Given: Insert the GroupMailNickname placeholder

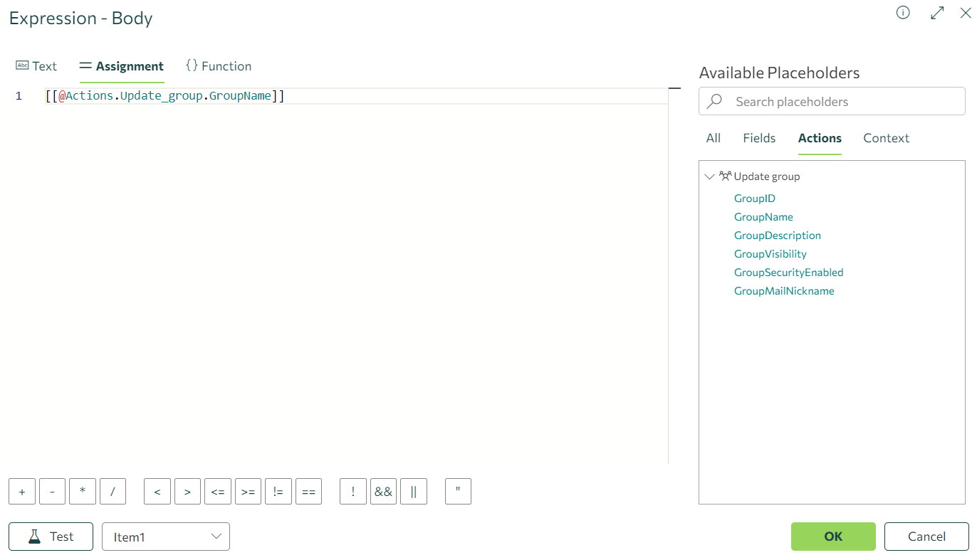Looking at the screenshot, I should [x=784, y=291].
